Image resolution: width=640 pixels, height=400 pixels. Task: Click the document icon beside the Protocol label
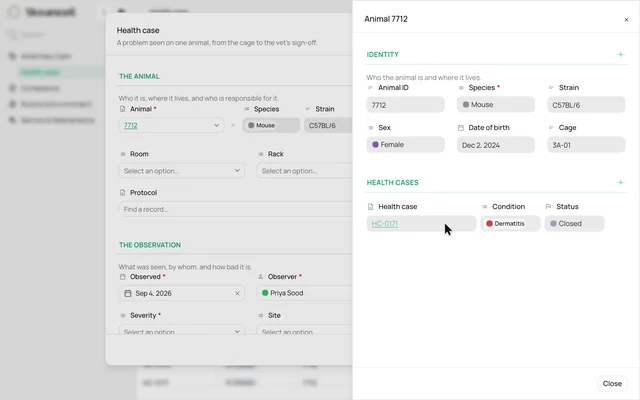click(x=122, y=193)
